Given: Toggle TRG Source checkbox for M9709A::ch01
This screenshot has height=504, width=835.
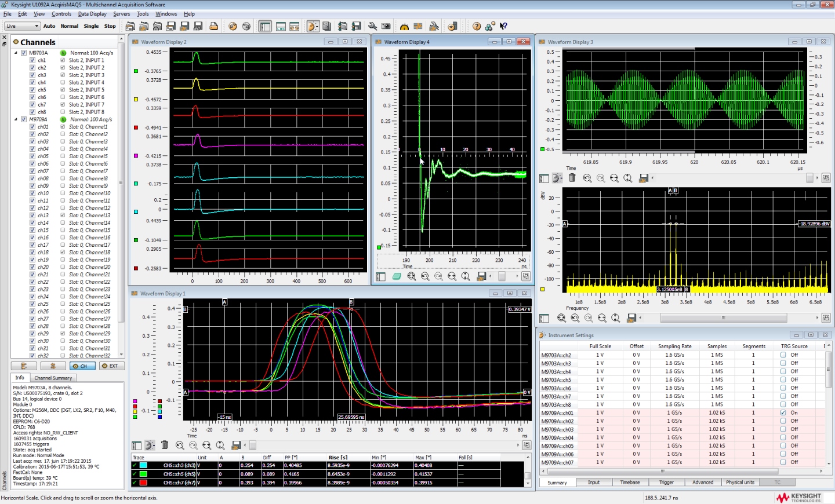Looking at the screenshot, I should [783, 413].
